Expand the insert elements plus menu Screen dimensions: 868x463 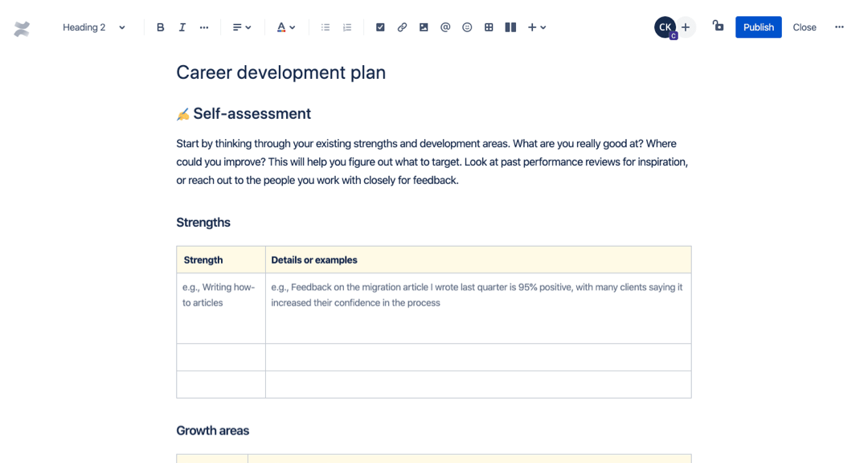coord(537,27)
